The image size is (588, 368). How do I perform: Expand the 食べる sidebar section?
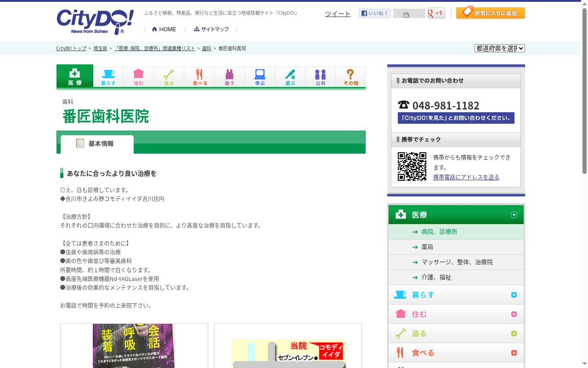(x=456, y=353)
